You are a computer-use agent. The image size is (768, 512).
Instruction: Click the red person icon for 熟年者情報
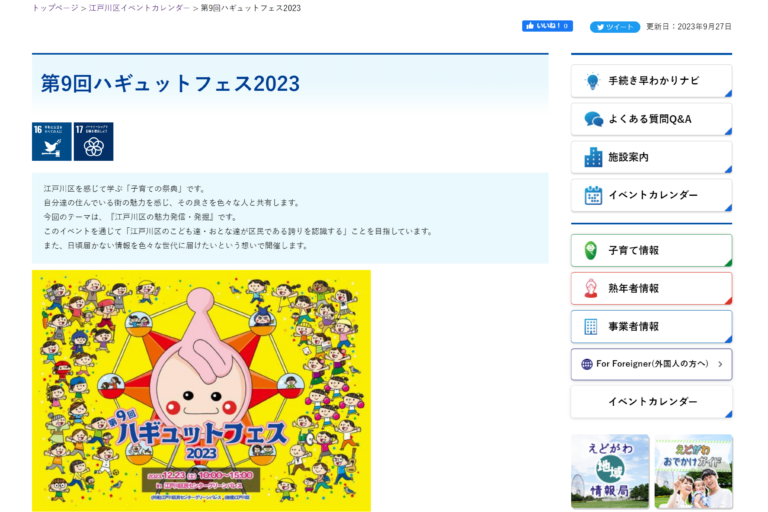click(591, 288)
